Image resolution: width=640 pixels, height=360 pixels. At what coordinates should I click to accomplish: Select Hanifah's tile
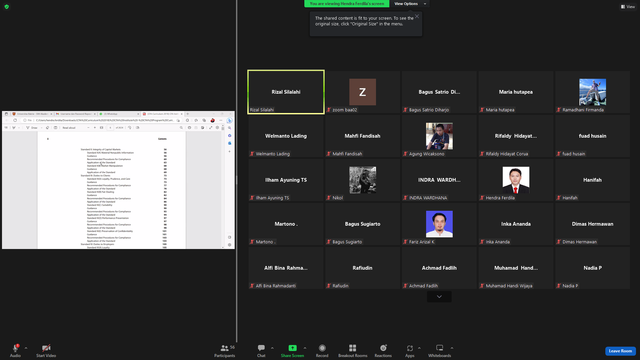click(x=592, y=180)
